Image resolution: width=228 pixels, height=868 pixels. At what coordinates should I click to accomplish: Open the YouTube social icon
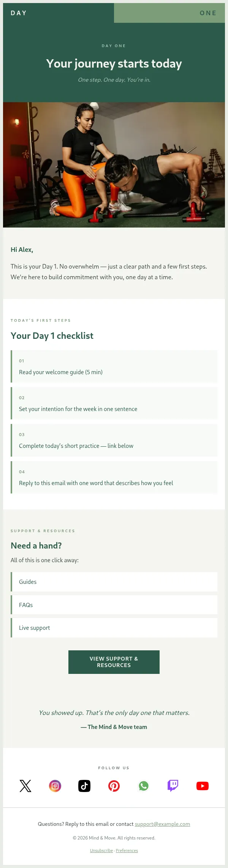(203, 786)
